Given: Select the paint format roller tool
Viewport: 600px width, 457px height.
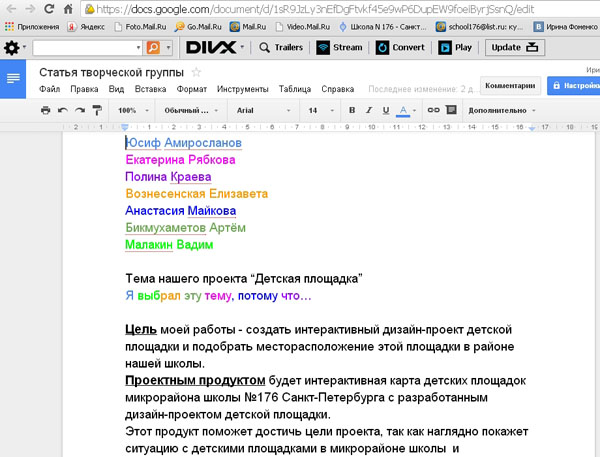Looking at the screenshot, I should coord(96,110).
